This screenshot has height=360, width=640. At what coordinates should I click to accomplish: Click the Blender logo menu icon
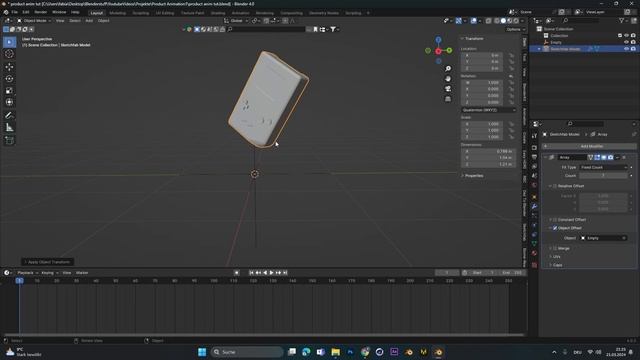pos(6,12)
